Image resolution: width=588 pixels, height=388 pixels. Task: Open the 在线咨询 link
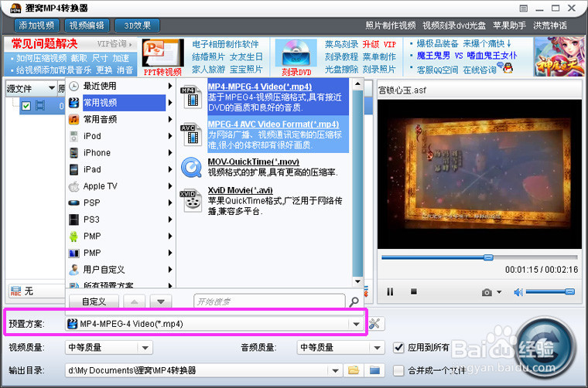point(479,70)
